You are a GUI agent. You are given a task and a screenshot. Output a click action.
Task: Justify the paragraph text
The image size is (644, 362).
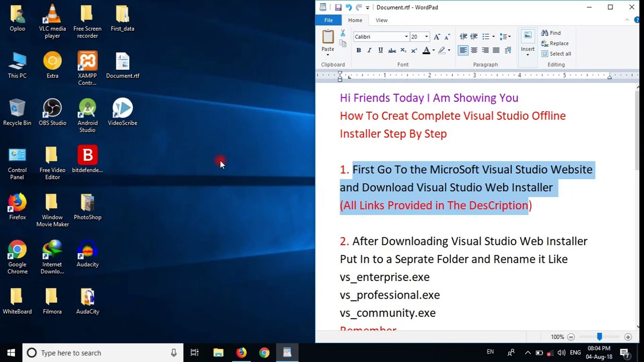(x=496, y=50)
